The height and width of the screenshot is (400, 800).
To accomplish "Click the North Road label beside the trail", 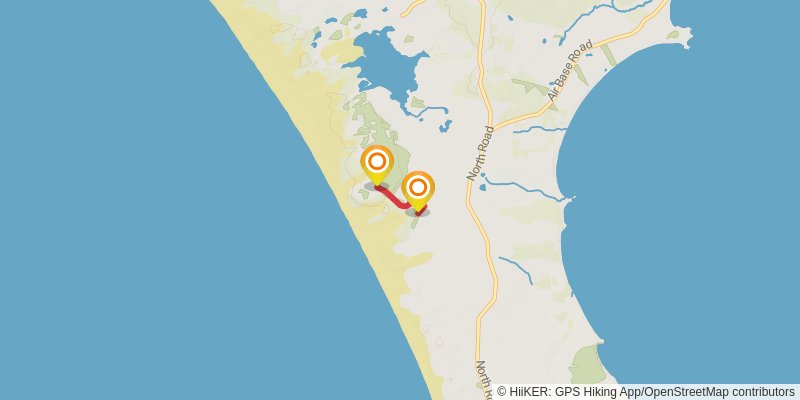I will [480, 153].
